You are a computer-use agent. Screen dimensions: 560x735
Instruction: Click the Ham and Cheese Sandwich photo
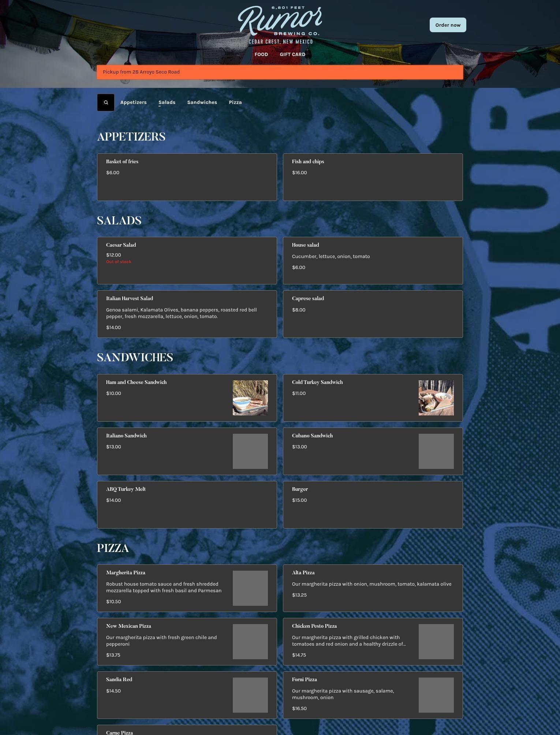pos(250,398)
